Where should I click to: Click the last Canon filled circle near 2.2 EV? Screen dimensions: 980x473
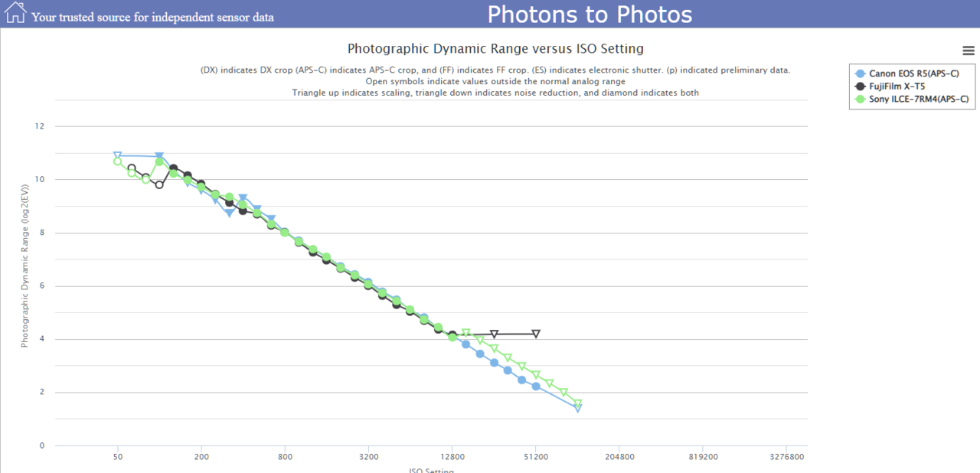click(x=536, y=387)
